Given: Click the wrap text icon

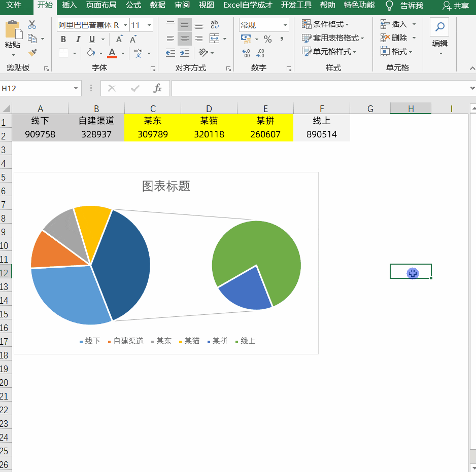Looking at the screenshot, I should point(214,24).
